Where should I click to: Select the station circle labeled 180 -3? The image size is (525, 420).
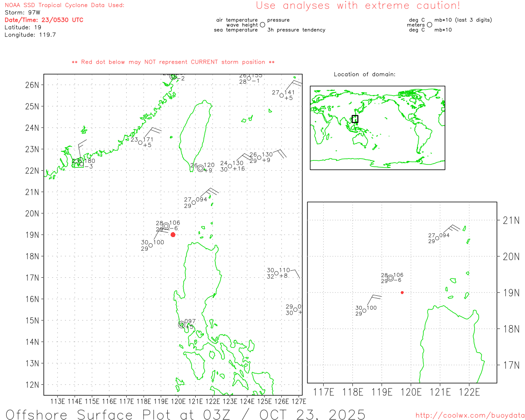pyautogui.click(x=82, y=164)
